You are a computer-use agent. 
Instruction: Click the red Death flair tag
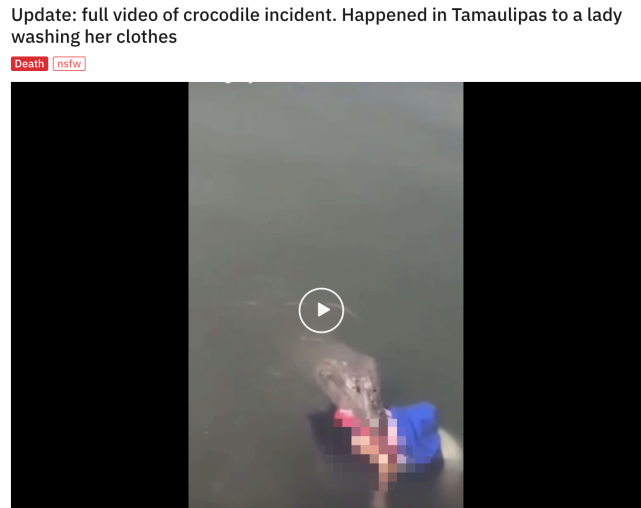tap(29, 64)
